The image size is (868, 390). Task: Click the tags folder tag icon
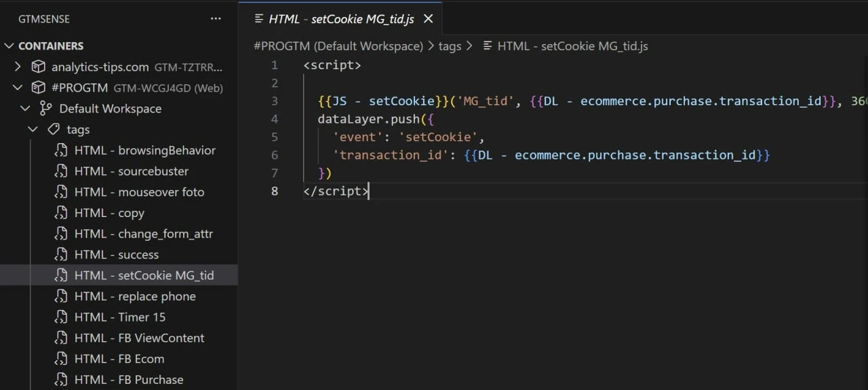pyautogui.click(x=53, y=130)
